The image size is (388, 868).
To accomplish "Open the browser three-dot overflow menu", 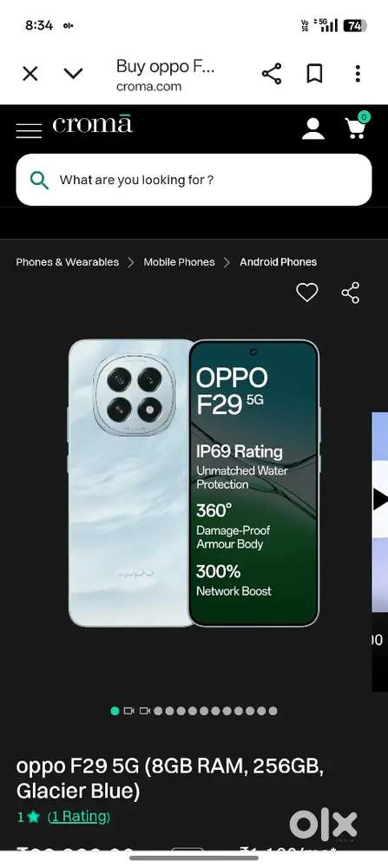I will 358,74.
